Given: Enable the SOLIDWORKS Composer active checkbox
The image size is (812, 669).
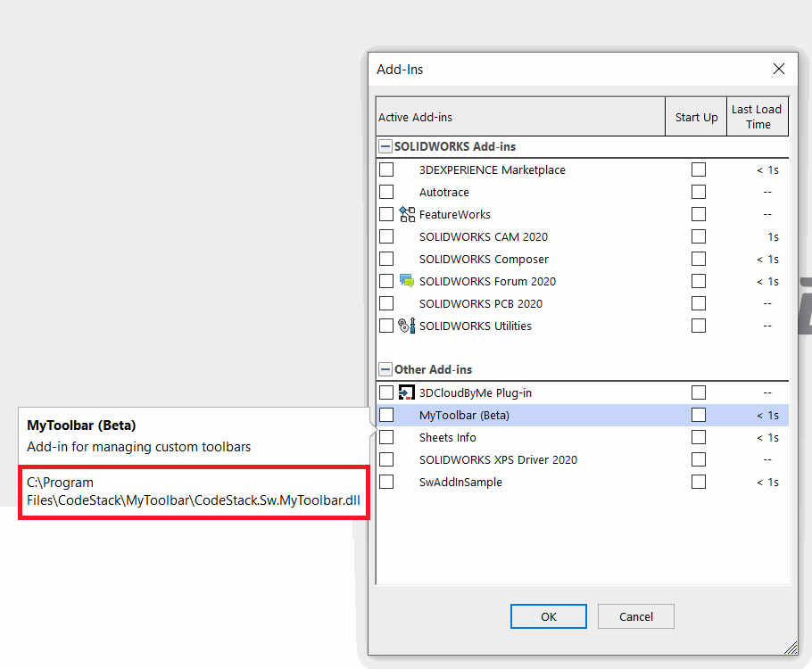Looking at the screenshot, I should click(x=386, y=259).
